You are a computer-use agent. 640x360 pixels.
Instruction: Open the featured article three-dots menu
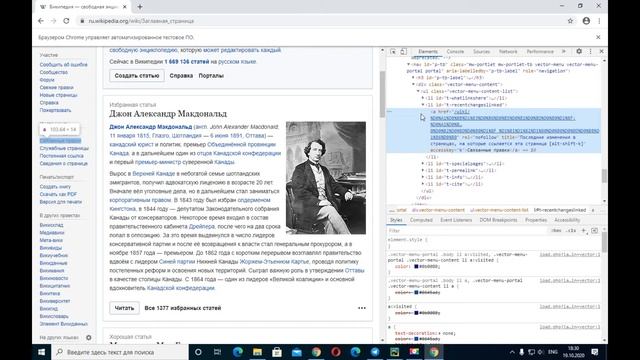362,308
